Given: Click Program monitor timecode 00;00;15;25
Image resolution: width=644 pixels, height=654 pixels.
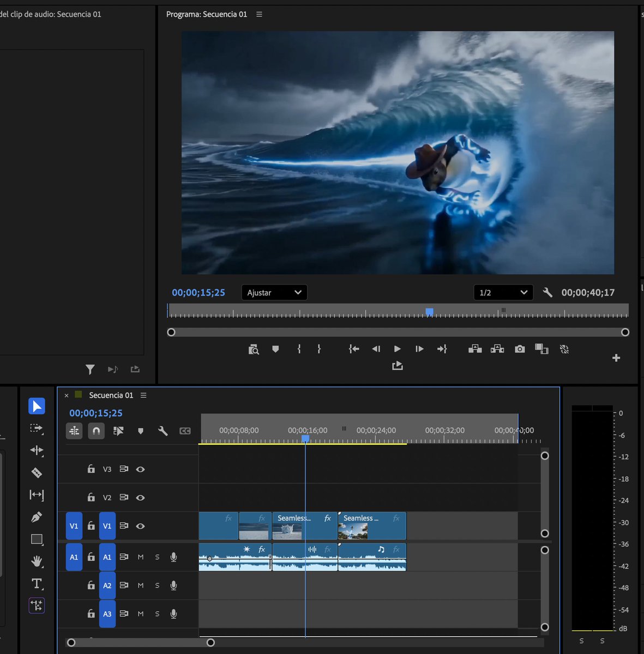Looking at the screenshot, I should [x=198, y=293].
